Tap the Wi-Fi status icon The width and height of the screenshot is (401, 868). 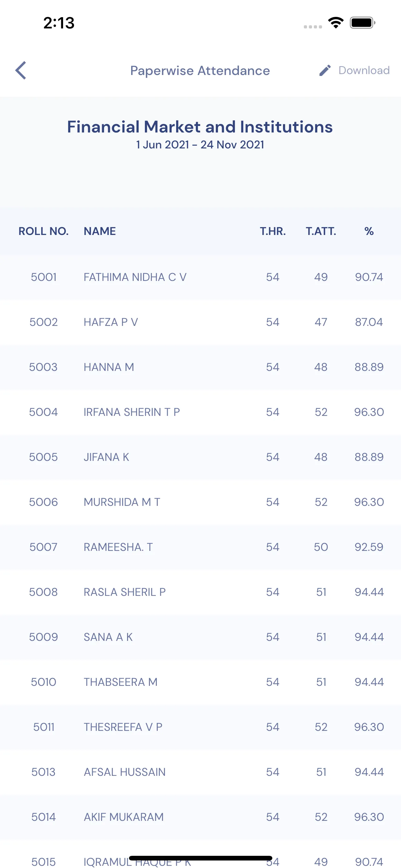point(336,23)
